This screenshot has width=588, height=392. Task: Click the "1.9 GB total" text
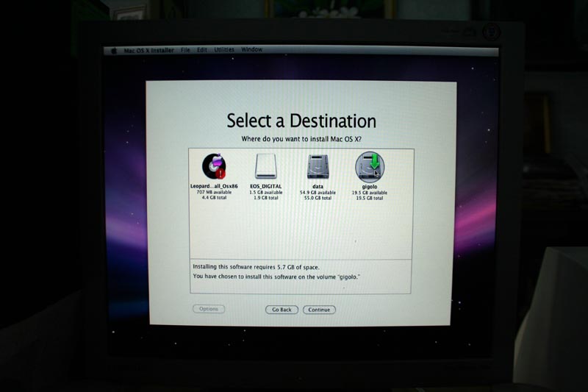266,198
